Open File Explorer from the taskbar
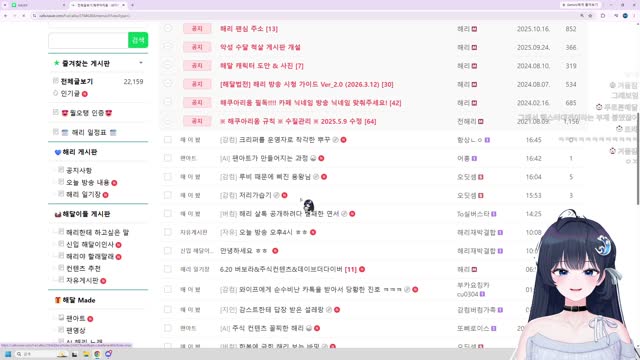The image size is (640, 360). pos(86,354)
